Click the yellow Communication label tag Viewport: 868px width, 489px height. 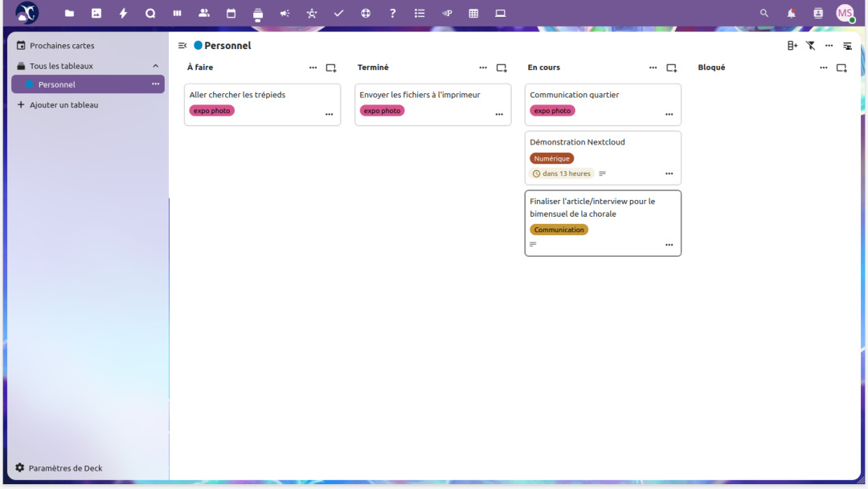coord(559,230)
